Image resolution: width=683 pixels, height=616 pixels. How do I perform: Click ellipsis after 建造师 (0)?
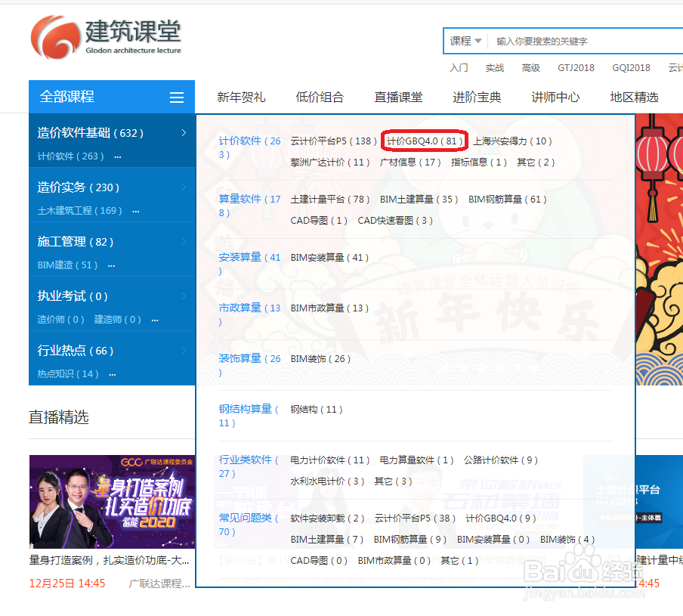coord(155,320)
